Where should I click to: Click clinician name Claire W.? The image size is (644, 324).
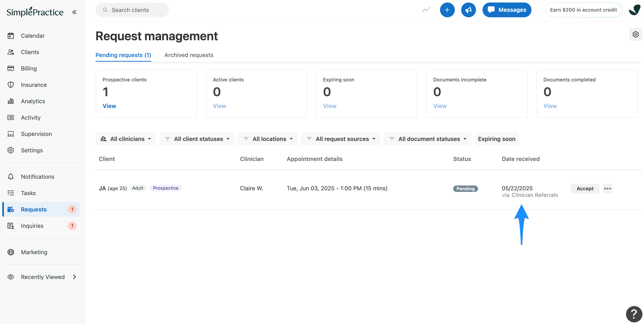point(252,188)
